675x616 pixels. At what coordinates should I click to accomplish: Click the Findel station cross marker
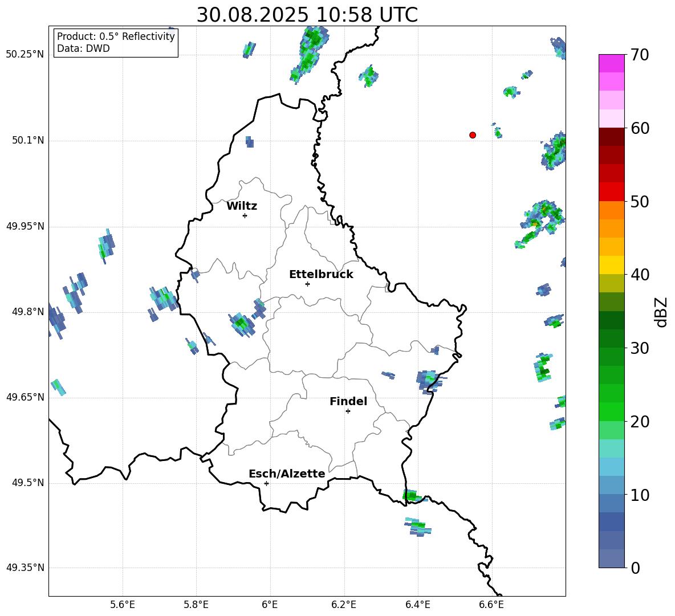pos(348,411)
